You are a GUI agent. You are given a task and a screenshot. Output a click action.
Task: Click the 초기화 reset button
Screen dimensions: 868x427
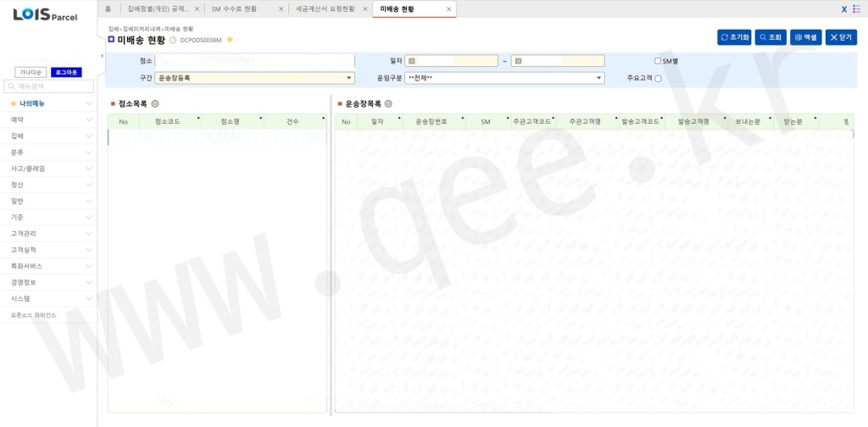(x=734, y=37)
